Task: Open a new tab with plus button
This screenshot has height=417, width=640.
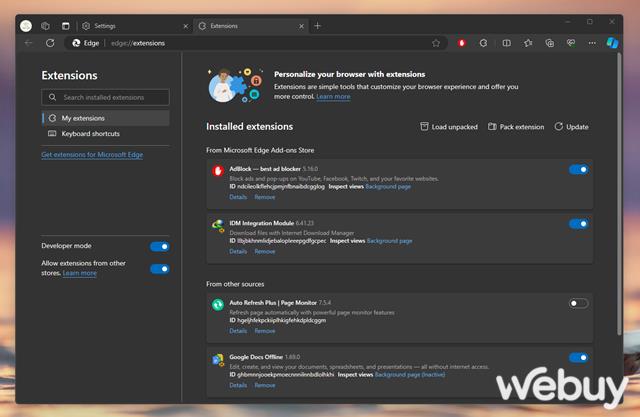Action: tap(318, 26)
